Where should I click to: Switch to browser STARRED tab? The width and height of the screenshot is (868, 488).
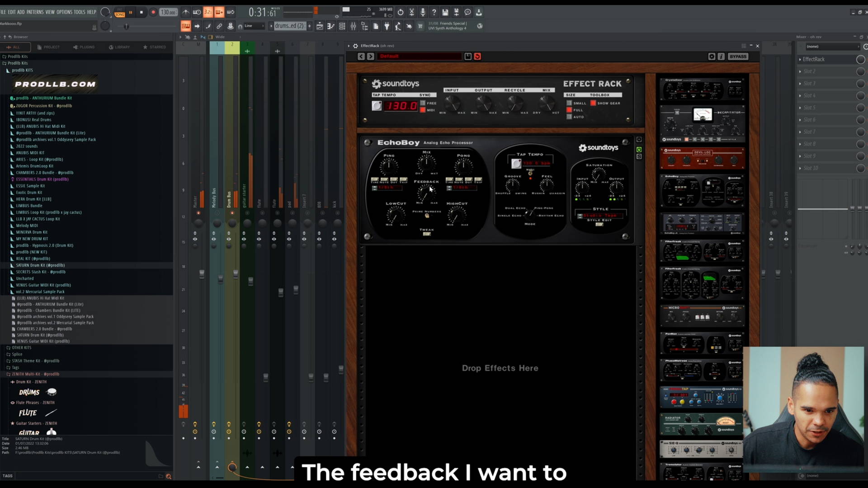[x=155, y=47]
